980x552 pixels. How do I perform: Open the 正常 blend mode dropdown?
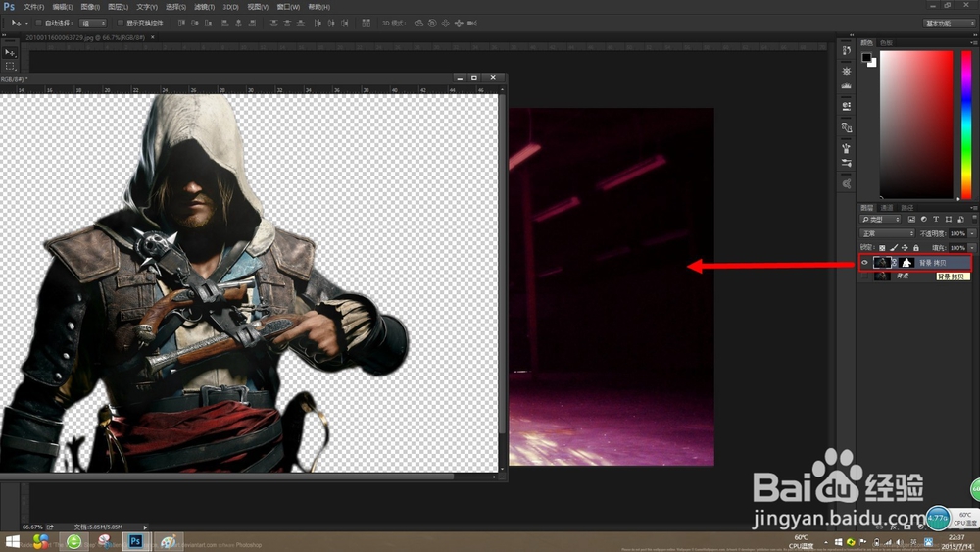click(888, 233)
